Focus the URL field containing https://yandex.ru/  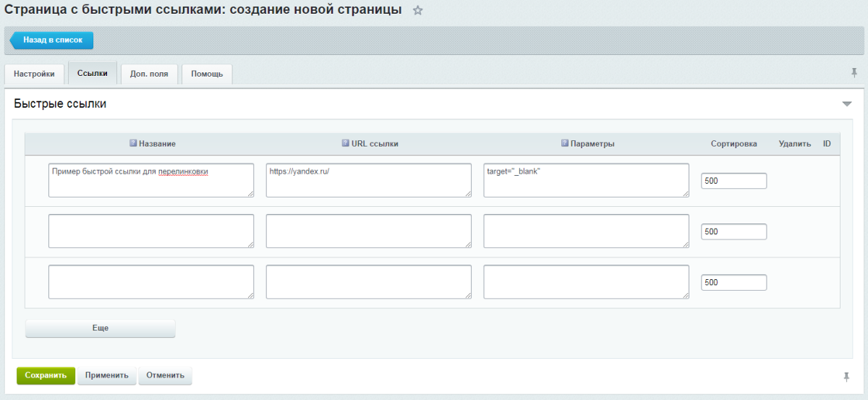pyautogui.click(x=369, y=180)
